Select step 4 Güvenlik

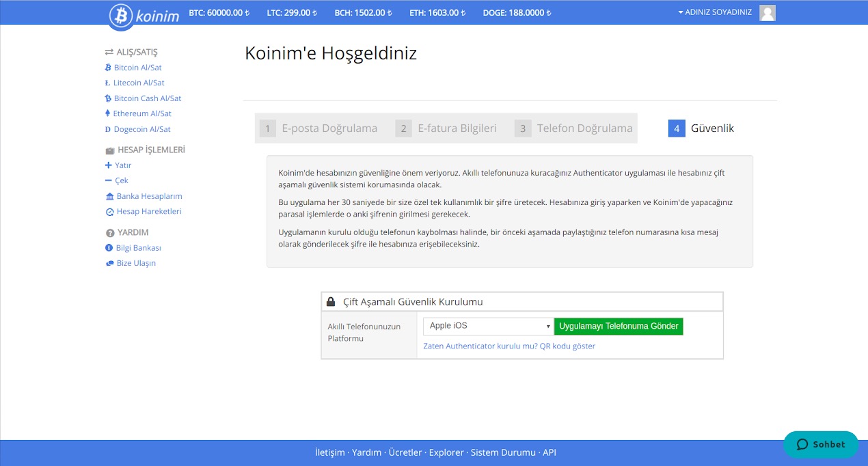(x=701, y=128)
